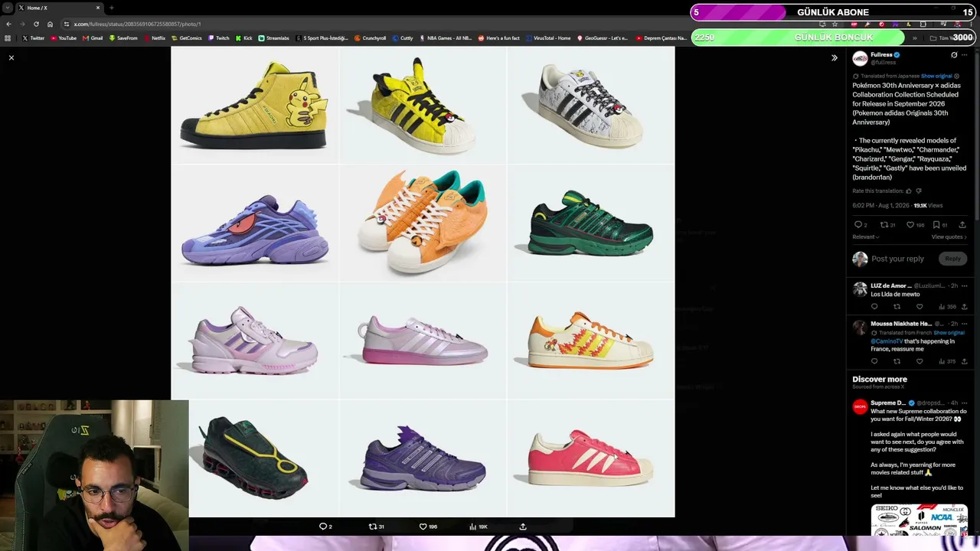Open the Here's a fun fact bookmark
Image resolution: width=980 pixels, height=551 pixels.
pyautogui.click(x=499, y=38)
